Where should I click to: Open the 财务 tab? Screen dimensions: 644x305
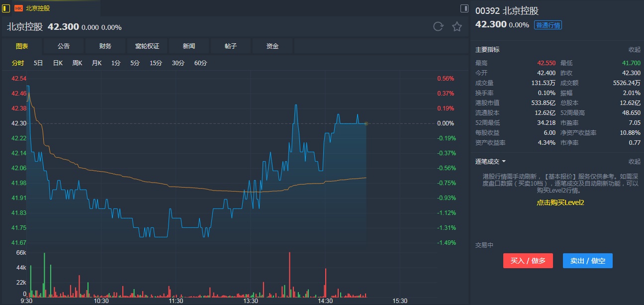click(x=105, y=46)
